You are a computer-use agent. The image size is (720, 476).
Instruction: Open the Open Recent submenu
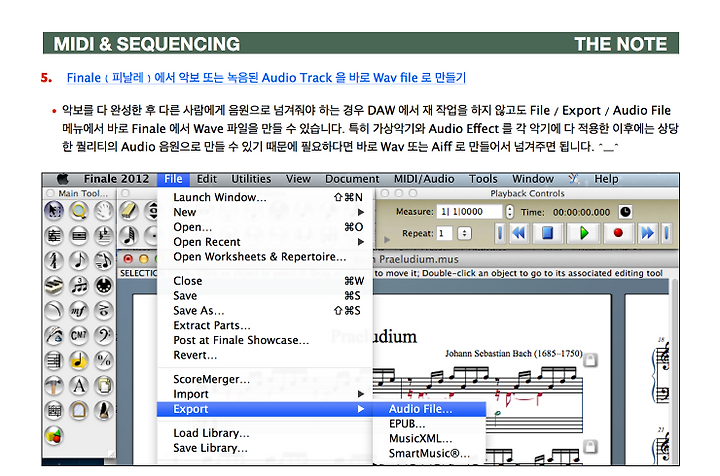[265, 242]
